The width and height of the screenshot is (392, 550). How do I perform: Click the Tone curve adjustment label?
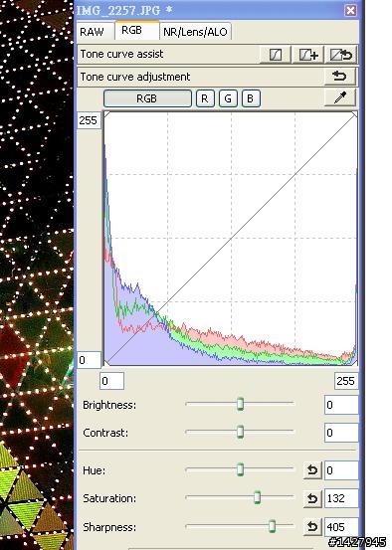point(135,77)
